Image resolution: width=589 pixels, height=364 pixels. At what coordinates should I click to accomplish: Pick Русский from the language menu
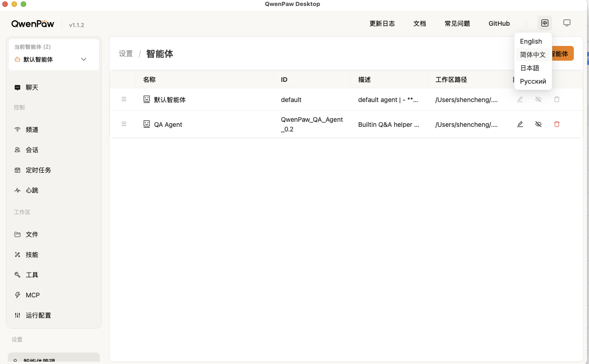pos(533,81)
